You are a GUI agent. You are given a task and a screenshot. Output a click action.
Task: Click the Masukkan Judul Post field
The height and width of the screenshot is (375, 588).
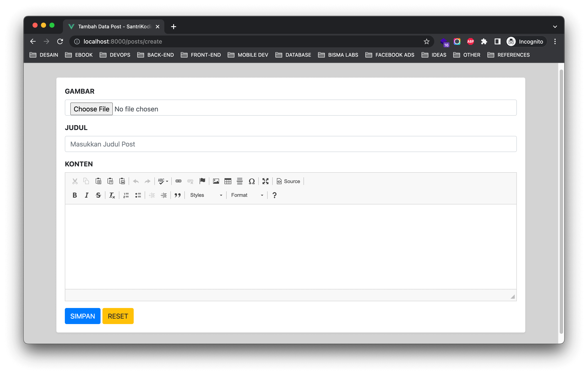coord(291,144)
